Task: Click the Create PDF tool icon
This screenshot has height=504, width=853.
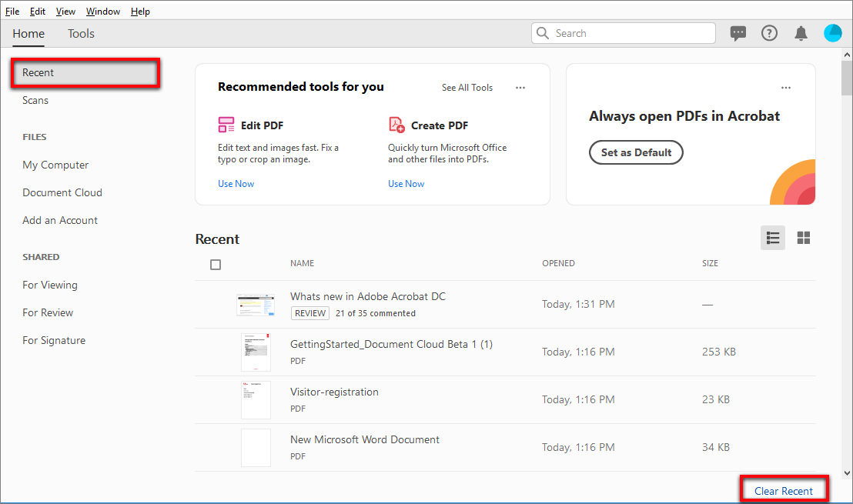Action: click(x=396, y=125)
